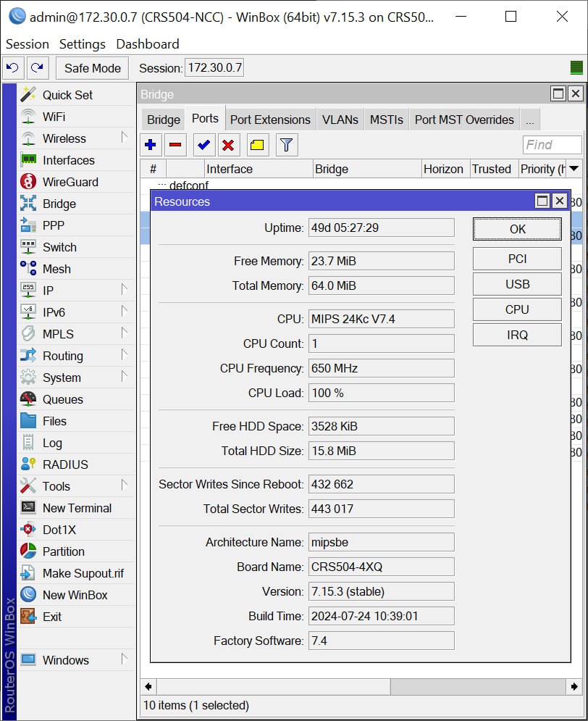The height and width of the screenshot is (721, 588).
Task: Expand the Windows submenu
Action: pos(124,659)
